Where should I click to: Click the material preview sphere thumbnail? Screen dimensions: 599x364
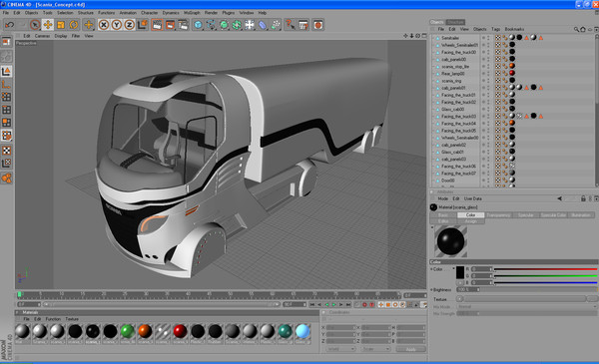tap(451, 241)
